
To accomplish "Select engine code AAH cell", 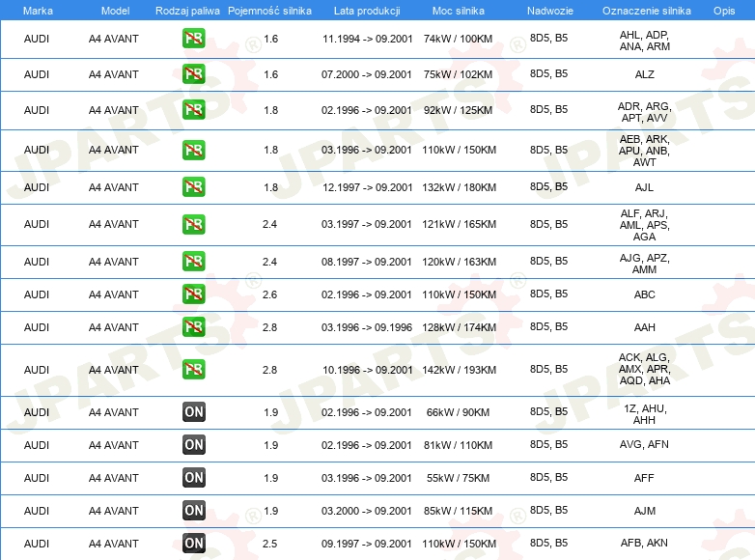I will pos(644,327).
